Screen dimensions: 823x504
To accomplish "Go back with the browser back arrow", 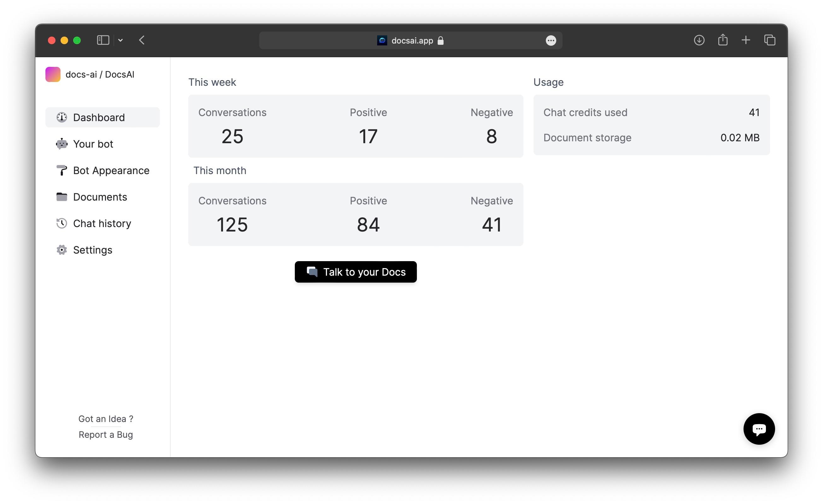I will 142,40.
